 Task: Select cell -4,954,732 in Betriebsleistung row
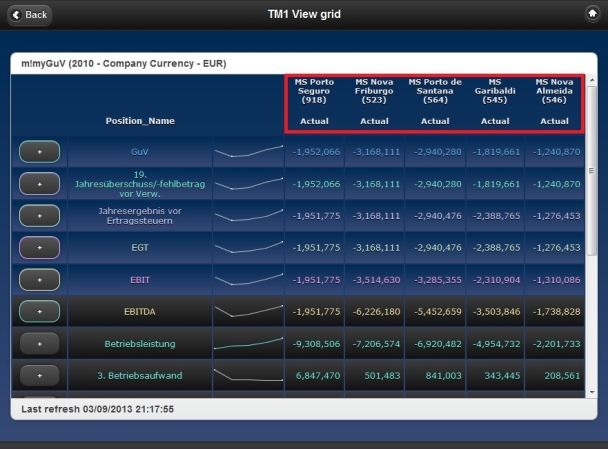(495, 344)
